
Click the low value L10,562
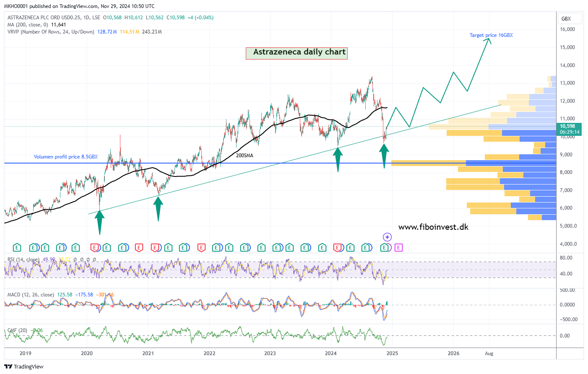pos(155,18)
